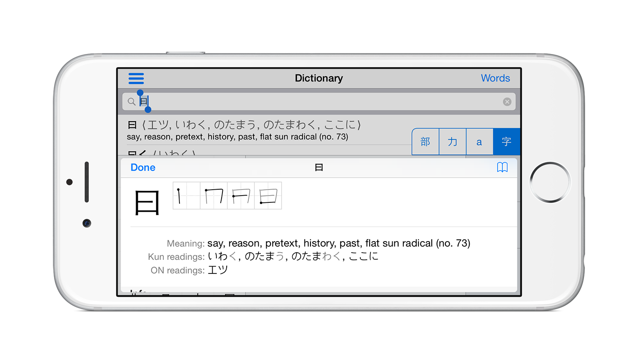Click the bookmark book icon

tap(502, 168)
